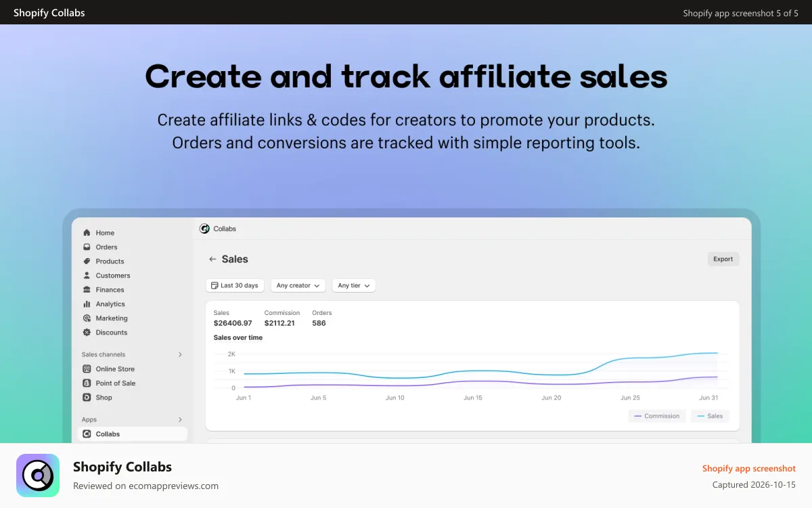This screenshot has height=508, width=812.
Task: Open the Any creator filter dropdown
Action: (298, 286)
